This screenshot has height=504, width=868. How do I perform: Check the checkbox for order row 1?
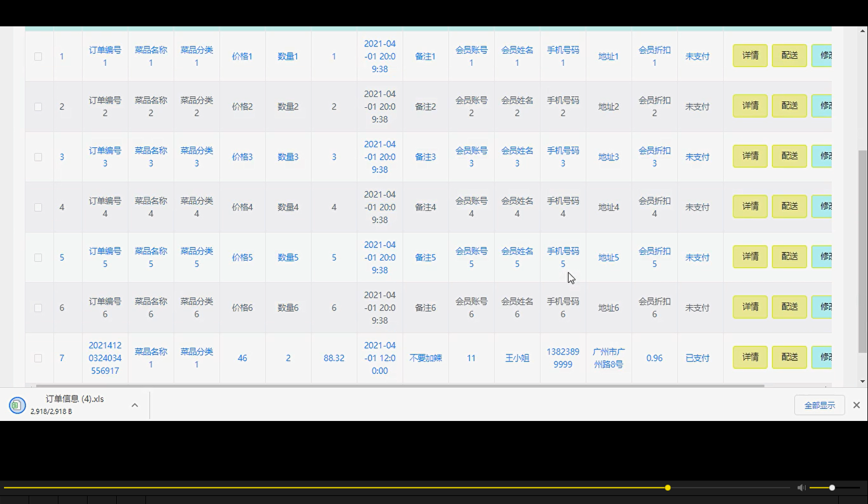pyautogui.click(x=38, y=56)
